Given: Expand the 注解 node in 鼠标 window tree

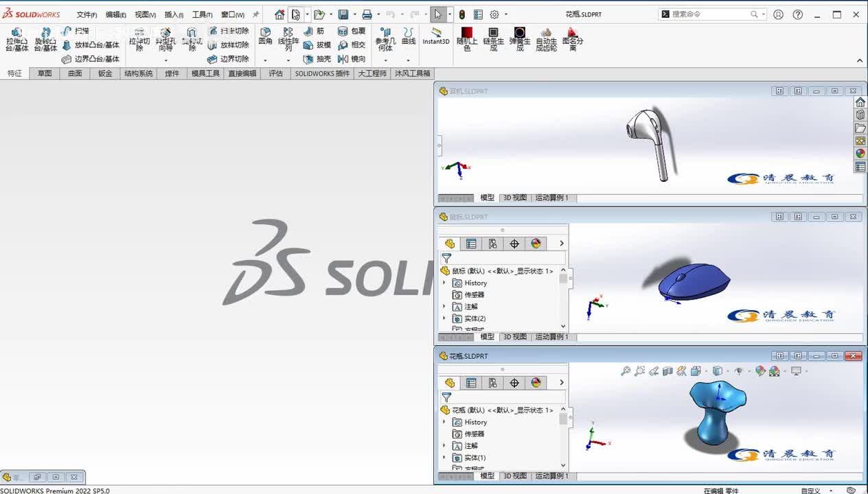Looking at the screenshot, I should (x=444, y=307).
